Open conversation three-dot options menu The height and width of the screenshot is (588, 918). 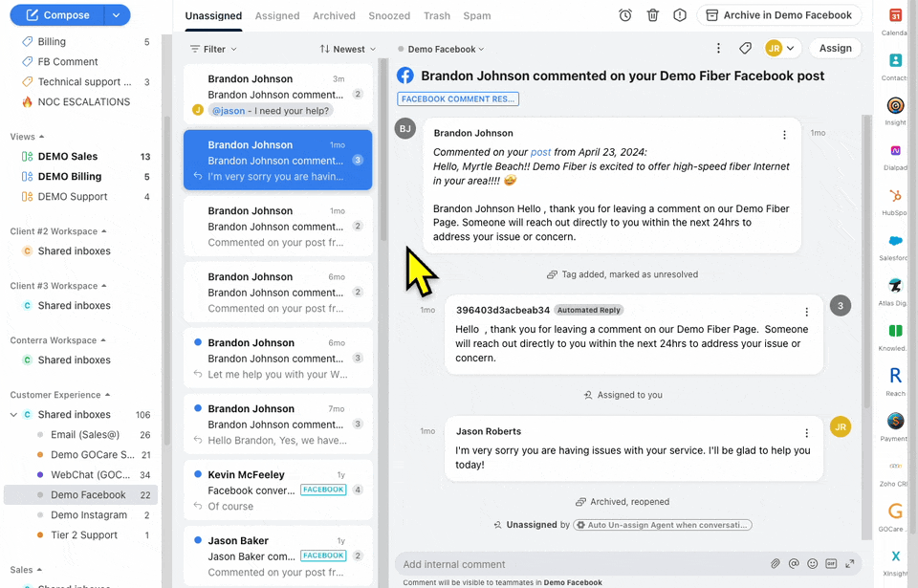[x=718, y=48]
